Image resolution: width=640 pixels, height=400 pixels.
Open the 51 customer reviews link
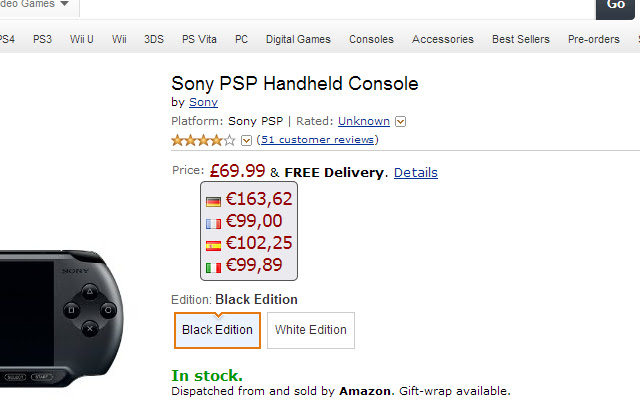coord(318,140)
